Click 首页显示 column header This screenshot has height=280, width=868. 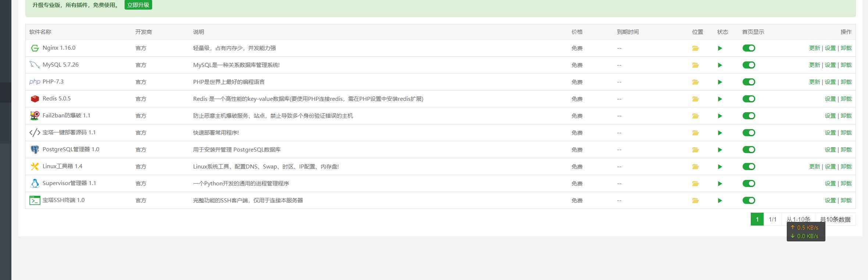[753, 32]
